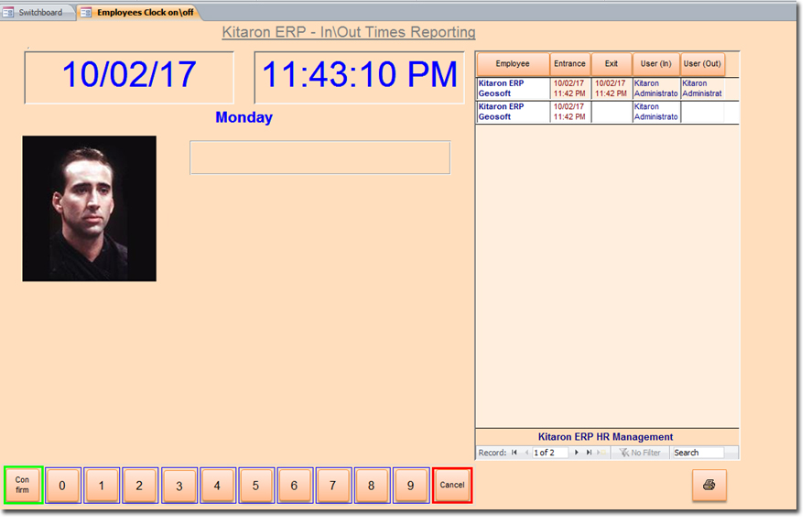Viewport: 812px width, 525px height.
Task: Go to last record in navigator
Action: [x=589, y=453]
